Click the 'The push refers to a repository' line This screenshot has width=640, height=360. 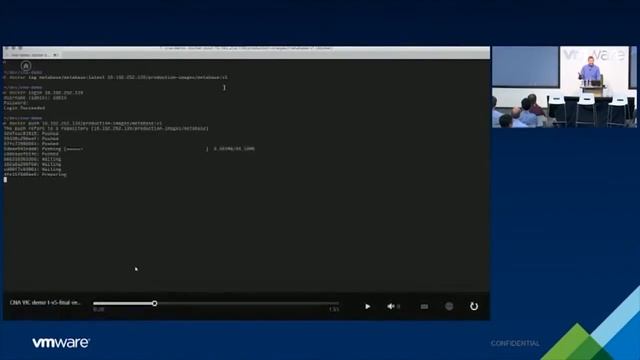point(106,129)
